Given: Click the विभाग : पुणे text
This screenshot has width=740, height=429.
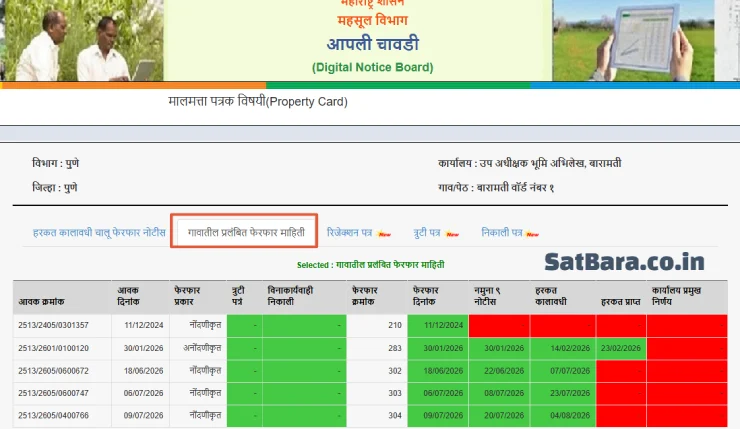Looking at the screenshot, I should pyautogui.click(x=55, y=163).
